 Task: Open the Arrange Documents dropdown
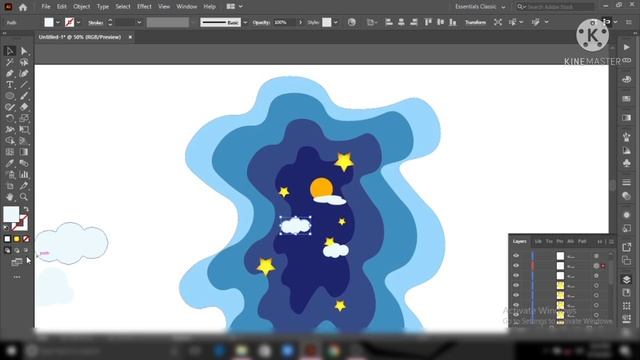[x=235, y=7]
